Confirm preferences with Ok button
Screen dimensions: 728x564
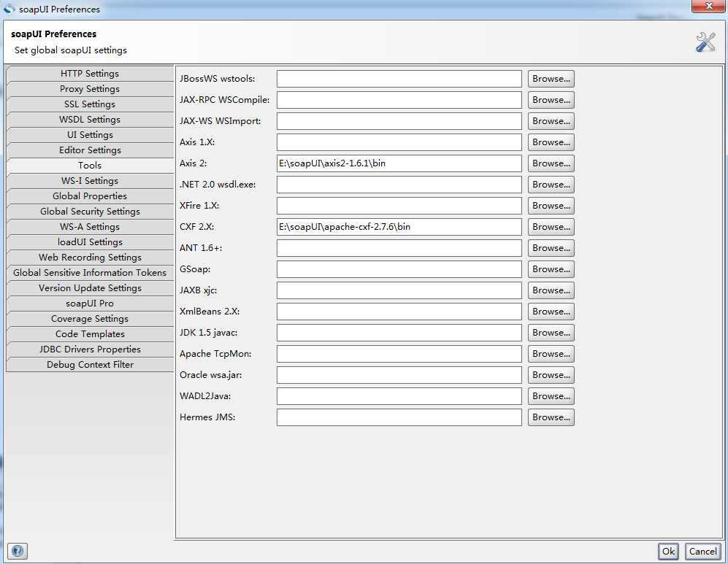coord(668,552)
